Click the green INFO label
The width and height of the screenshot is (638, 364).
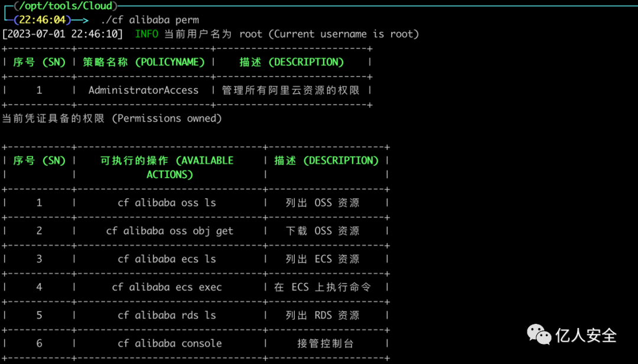[147, 34]
